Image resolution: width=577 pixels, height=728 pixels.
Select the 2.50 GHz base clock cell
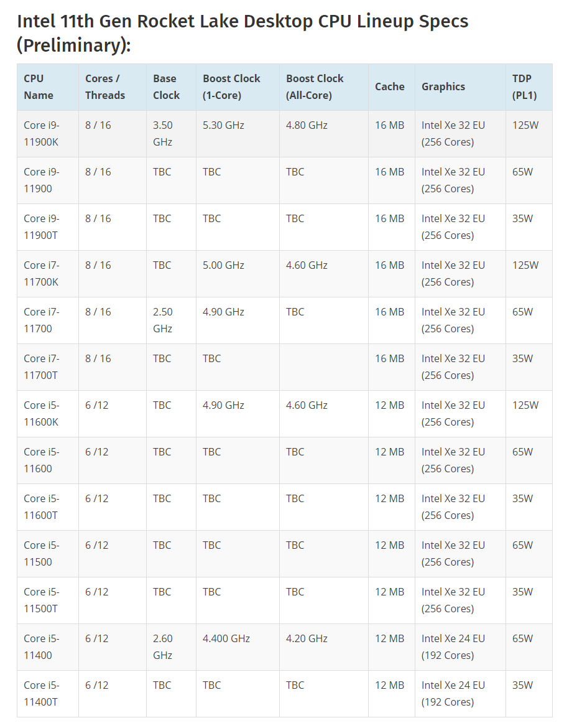(x=171, y=320)
